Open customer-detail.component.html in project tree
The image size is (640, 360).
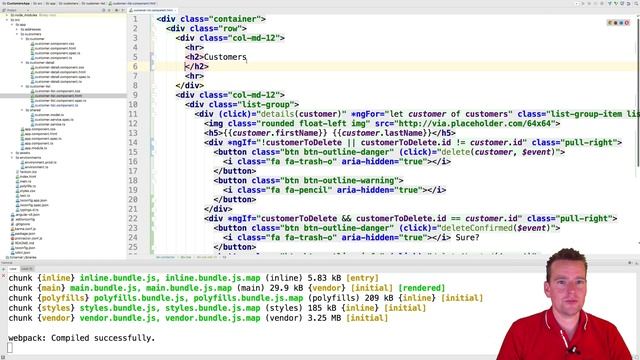[x=58, y=72]
